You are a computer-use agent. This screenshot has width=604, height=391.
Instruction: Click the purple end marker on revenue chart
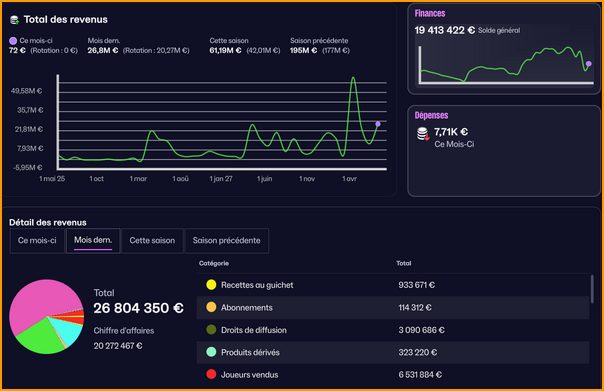[x=378, y=124]
